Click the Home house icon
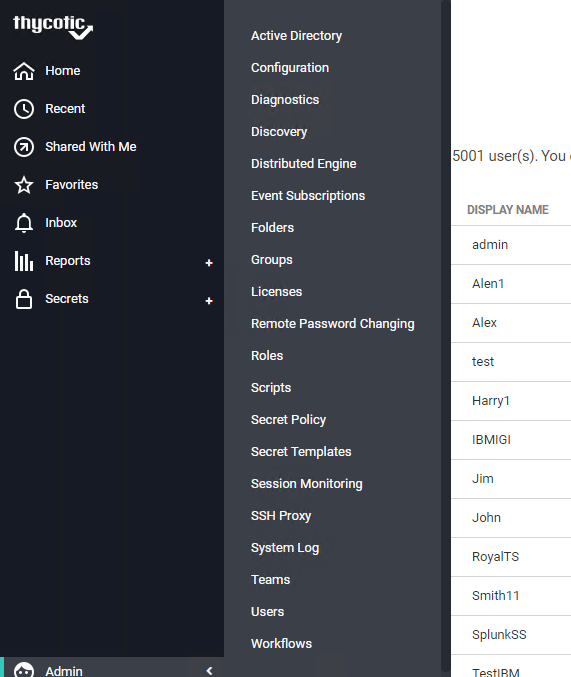Viewport: 571px width, 677px height. point(24,71)
